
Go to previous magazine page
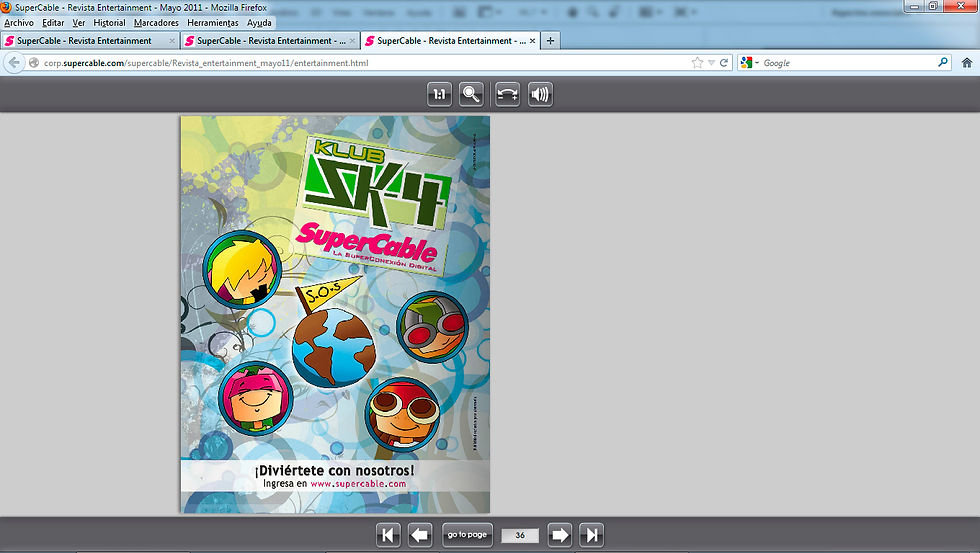[420, 535]
